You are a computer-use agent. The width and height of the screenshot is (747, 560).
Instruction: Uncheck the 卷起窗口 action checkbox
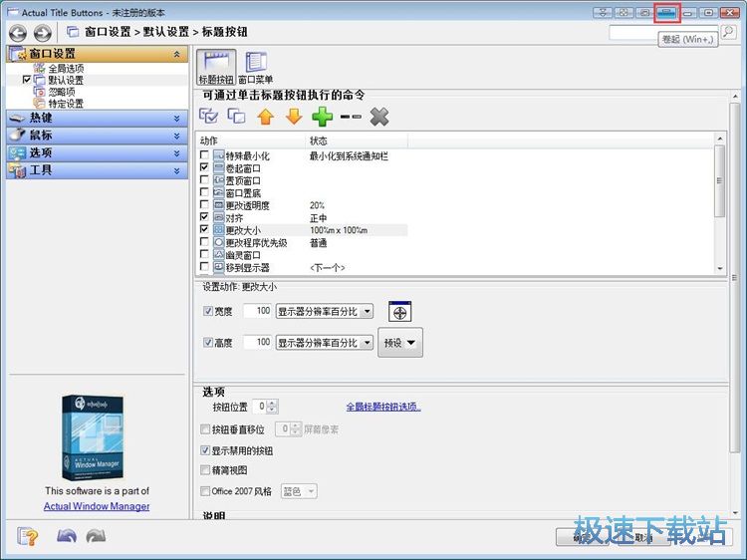point(204,167)
